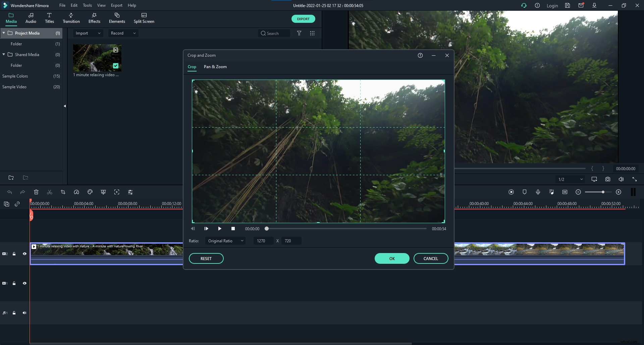Select the Crop tool in the timeline toolbar
The width and height of the screenshot is (644, 345).
(63, 192)
